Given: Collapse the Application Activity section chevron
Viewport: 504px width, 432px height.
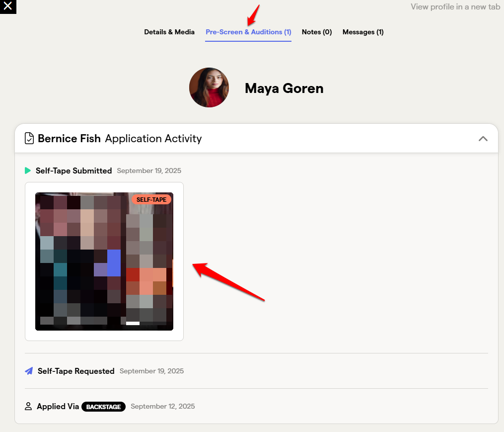Looking at the screenshot, I should pyautogui.click(x=483, y=139).
